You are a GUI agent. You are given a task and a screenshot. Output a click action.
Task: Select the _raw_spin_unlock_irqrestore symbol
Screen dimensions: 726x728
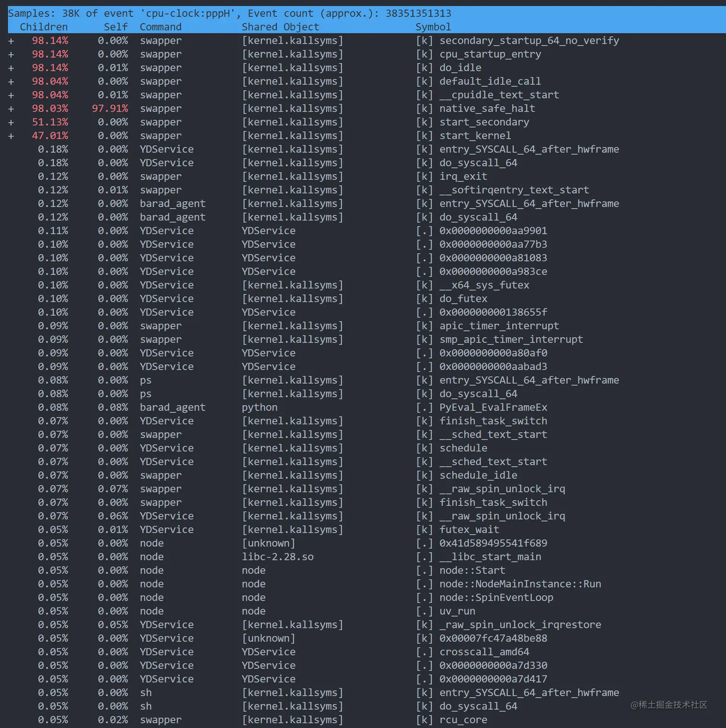[x=520, y=625]
